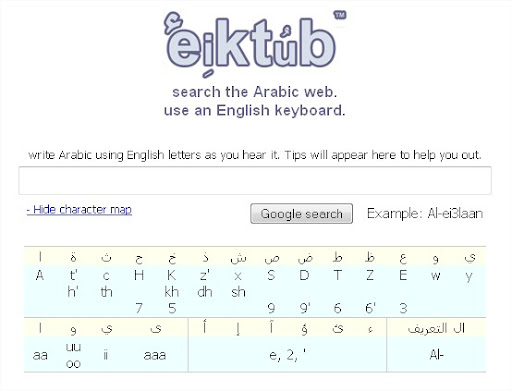Click the eiktub logo
The width and height of the screenshot is (512, 391).
click(x=255, y=44)
